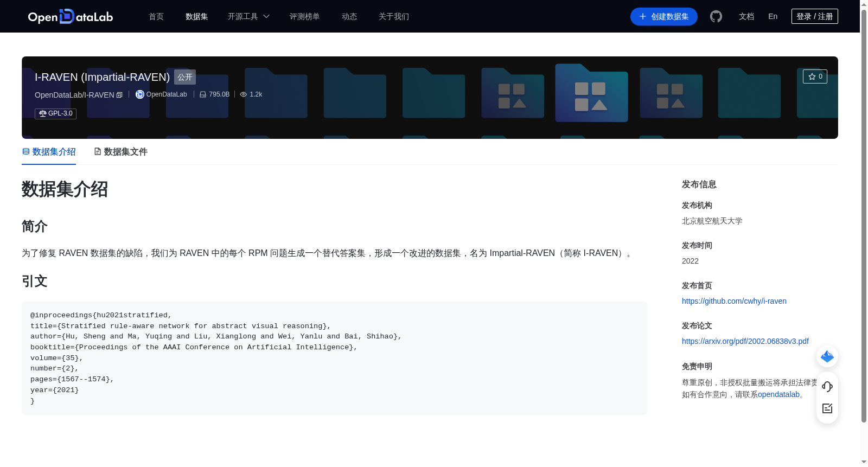Screen dimensions: 868x467
Task: Click the OpenDataLab/I-RAVEN repository path
Action: 74,95
